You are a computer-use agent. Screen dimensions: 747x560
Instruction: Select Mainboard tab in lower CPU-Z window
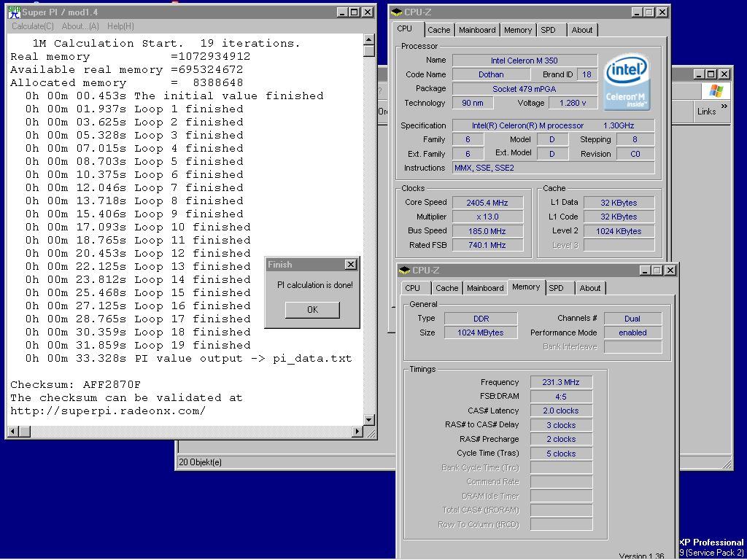pyautogui.click(x=485, y=288)
